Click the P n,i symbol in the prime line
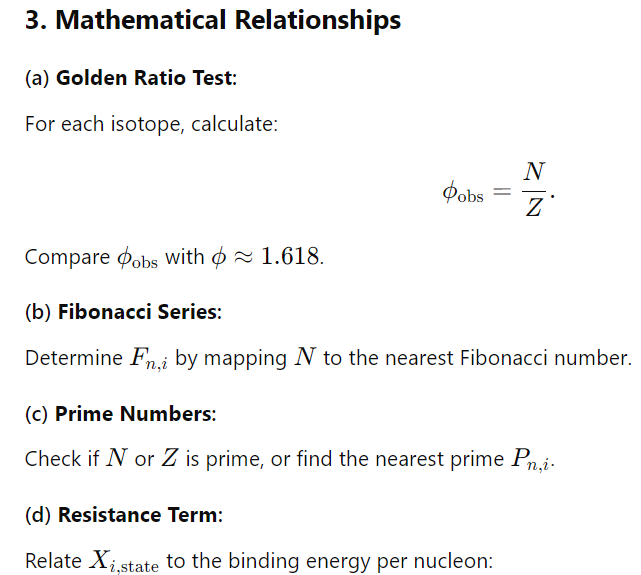The height and width of the screenshot is (575, 641). click(x=532, y=460)
